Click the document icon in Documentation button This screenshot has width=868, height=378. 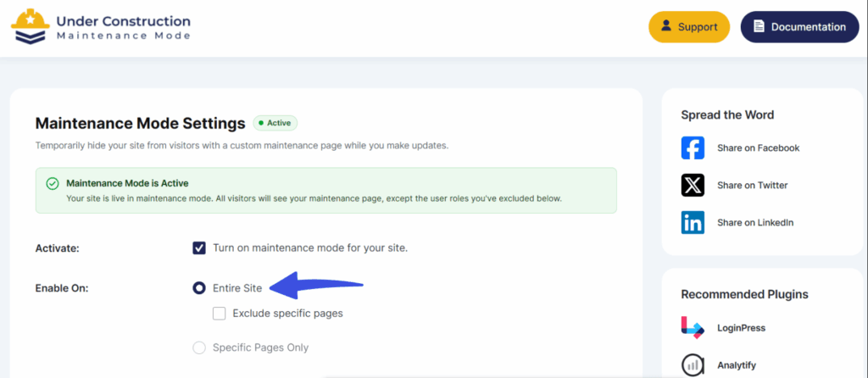(759, 26)
